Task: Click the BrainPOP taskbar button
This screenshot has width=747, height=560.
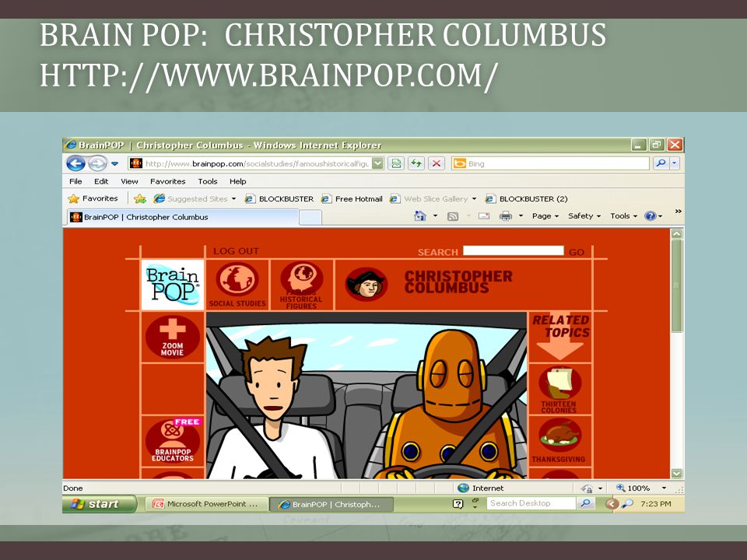Action: tap(331, 504)
